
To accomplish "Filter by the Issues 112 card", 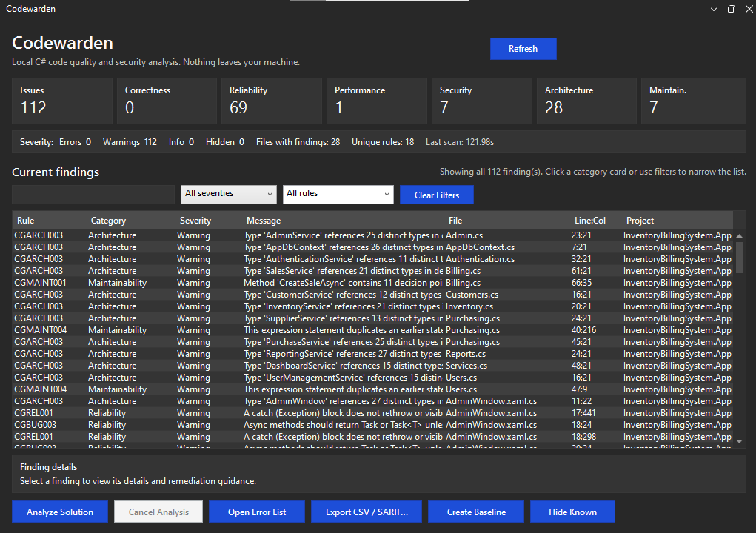I will 62,101.
